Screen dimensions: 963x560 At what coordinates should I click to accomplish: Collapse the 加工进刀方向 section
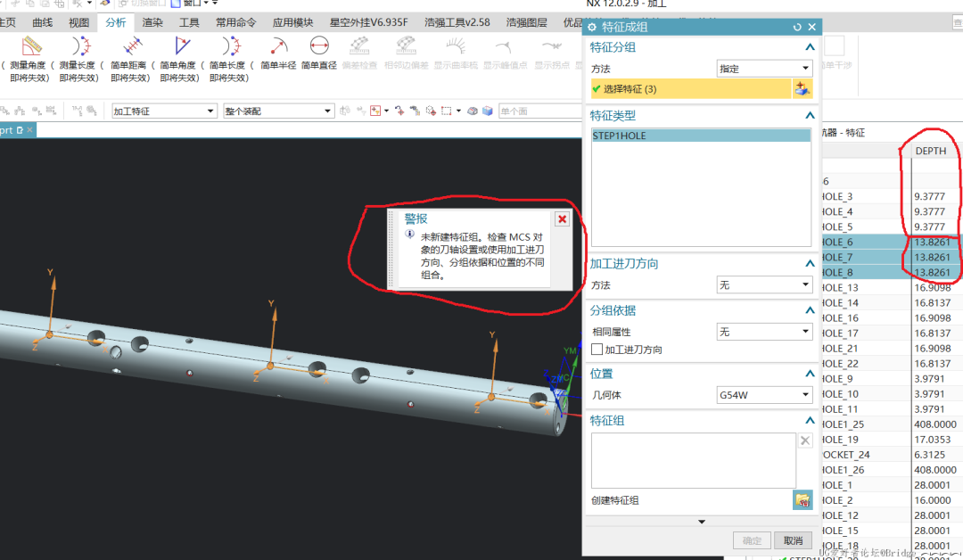(810, 263)
